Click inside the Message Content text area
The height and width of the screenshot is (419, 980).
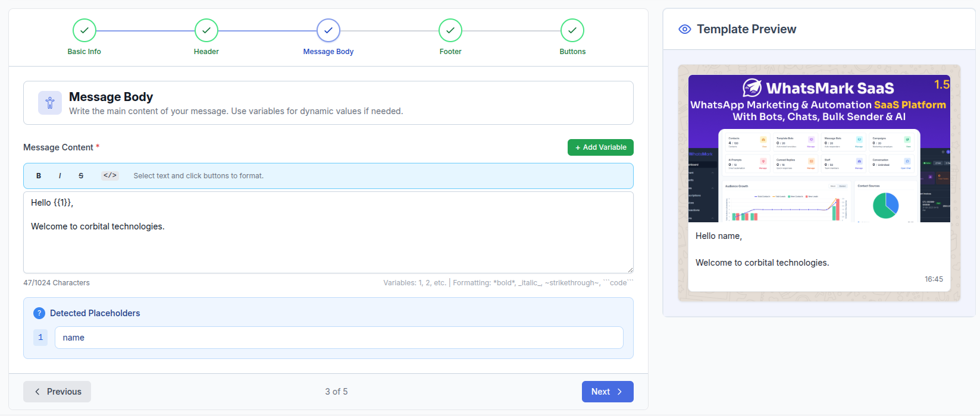point(328,232)
